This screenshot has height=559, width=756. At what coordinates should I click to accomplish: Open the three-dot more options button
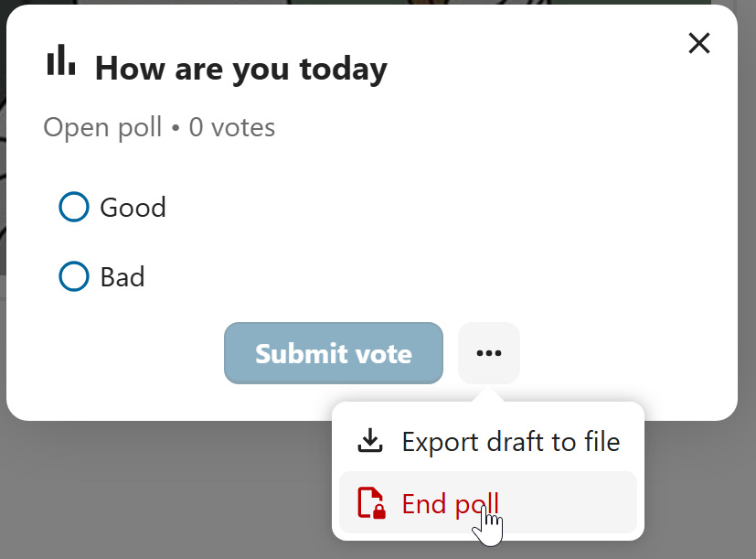489,353
